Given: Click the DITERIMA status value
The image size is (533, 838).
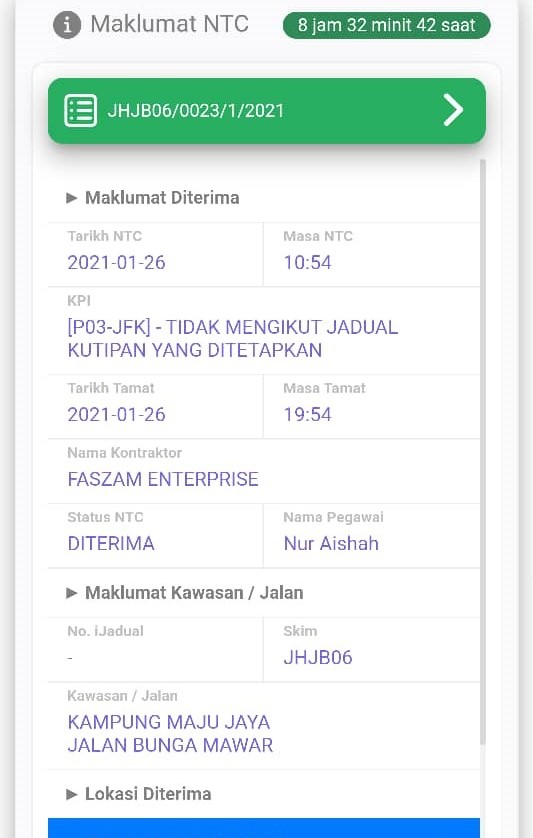Looking at the screenshot, I should pyautogui.click(x=111, y=544).
